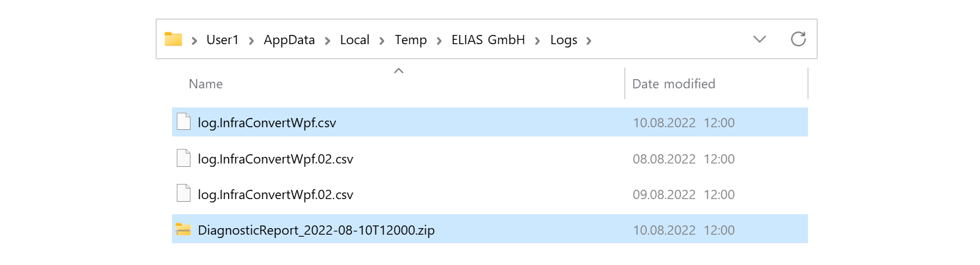Go to the Local breadcrumb folder
This screenshot has height=265, width=980.
click(x=354, y=40)
